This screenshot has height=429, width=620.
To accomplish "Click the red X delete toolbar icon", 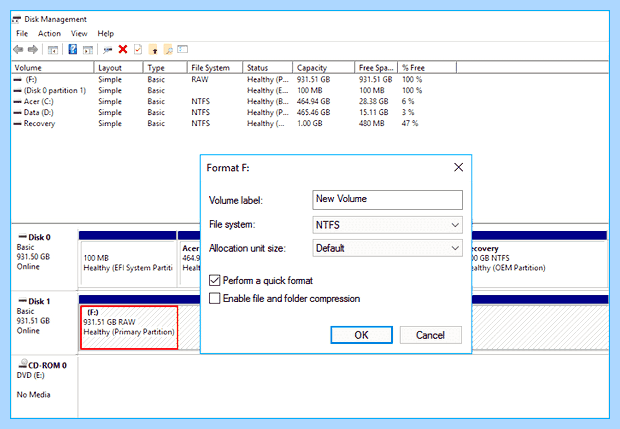I will pyautogui.click(x=123, y=49).
